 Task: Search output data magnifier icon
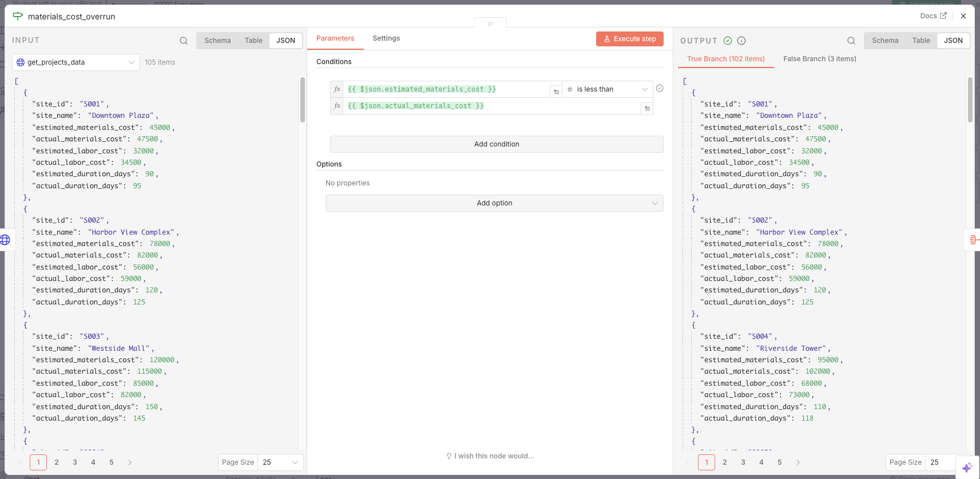[851, 41]
